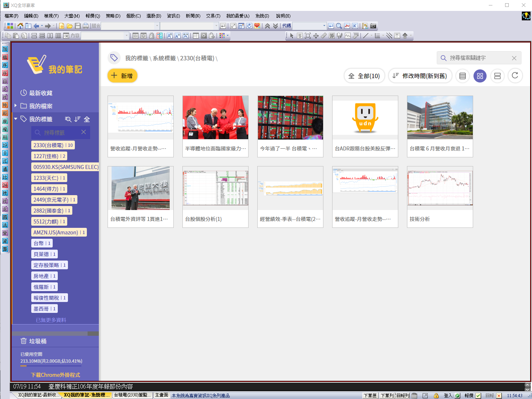
Task: Switch to detailed card view icon
Action: [497, 76]
